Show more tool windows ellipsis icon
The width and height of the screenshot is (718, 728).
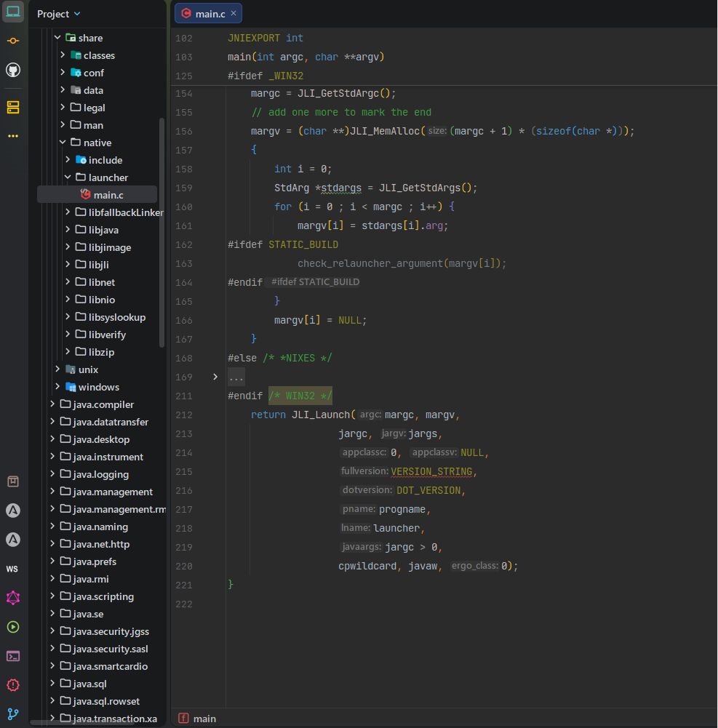click(13, 136)
